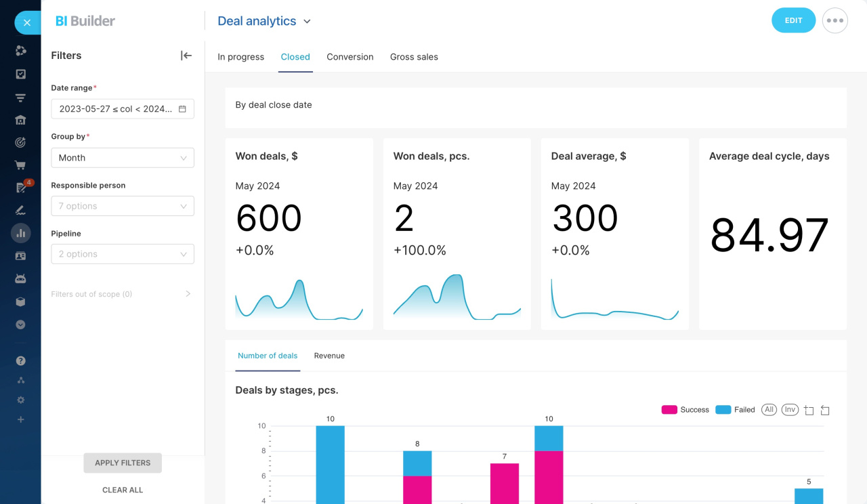Click the blue Failed legend swatch
Image resolution: width=867 pixels, height=504 pixels.
[x=723, y=410]
